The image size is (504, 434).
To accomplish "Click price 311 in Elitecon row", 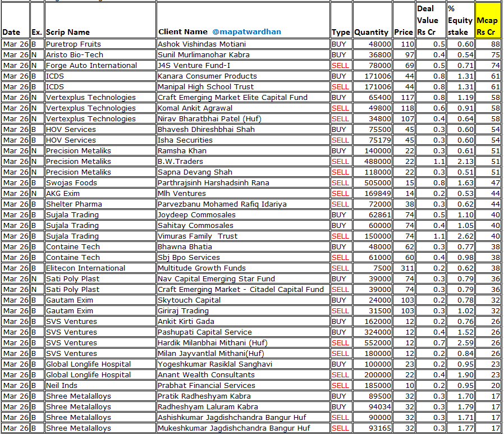I will tap(404, 268).
